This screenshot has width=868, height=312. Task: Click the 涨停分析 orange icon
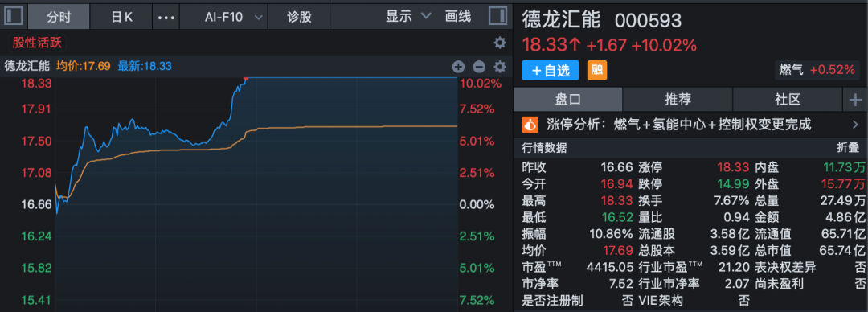[x=530, y=125]
